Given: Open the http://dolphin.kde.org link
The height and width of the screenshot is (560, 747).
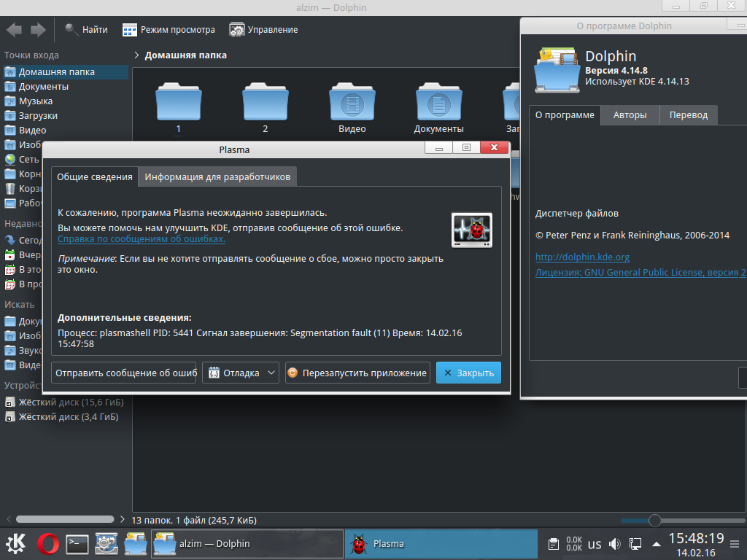Looking at the screenshot, I should pyautogui.click(x=582, y=257).
